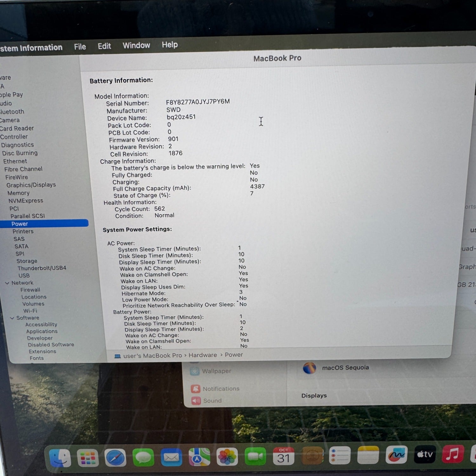Open the Window menu
This screenshot has height=476, width=476.
[136, 45]
